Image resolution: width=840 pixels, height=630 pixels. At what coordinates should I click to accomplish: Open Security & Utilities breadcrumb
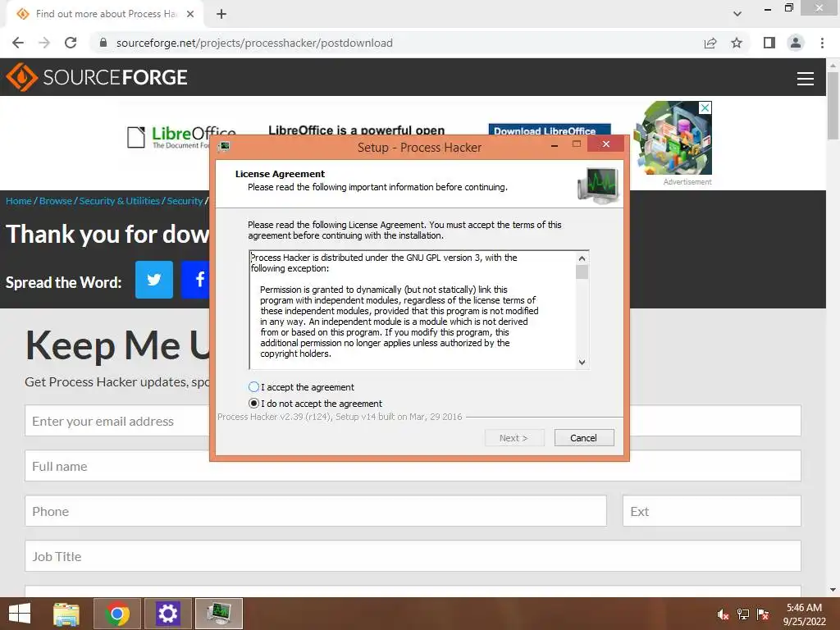(120, 201)
